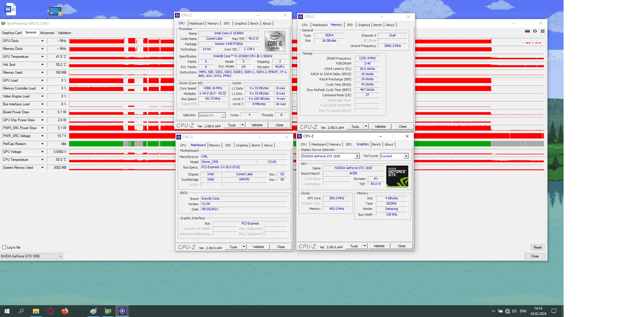Screen dimensions: 644x317
Task: Open Memory Used sensor dropdown
Action: (42, 72)
